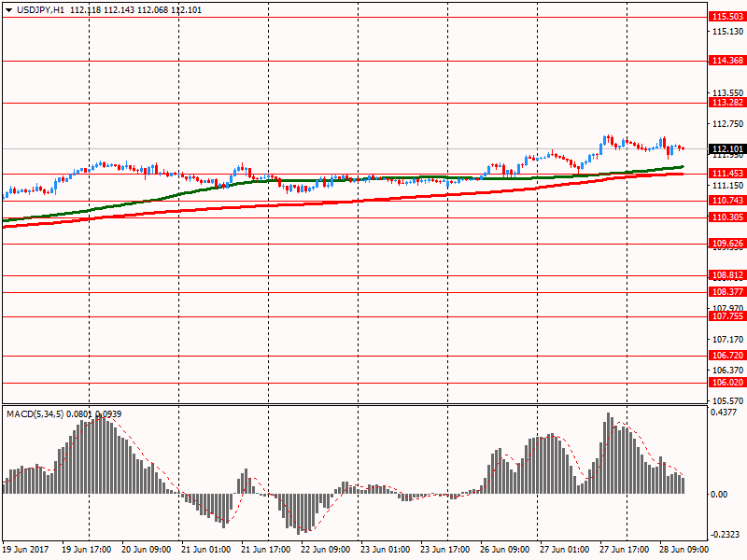Click the 0.4377 MACD scale value
This screenshot has width=747, height=560.
pyautogui.click(x=723, y=413)
